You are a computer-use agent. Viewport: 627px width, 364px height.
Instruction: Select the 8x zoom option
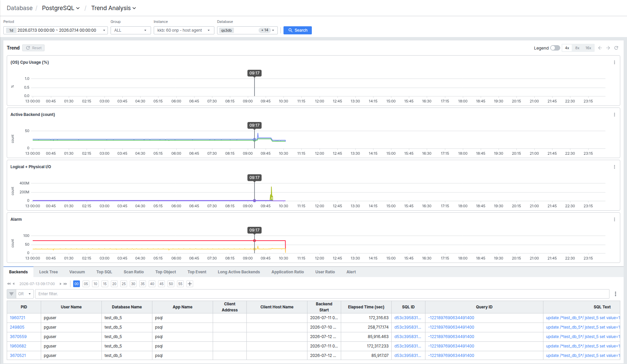click(577, 48)
